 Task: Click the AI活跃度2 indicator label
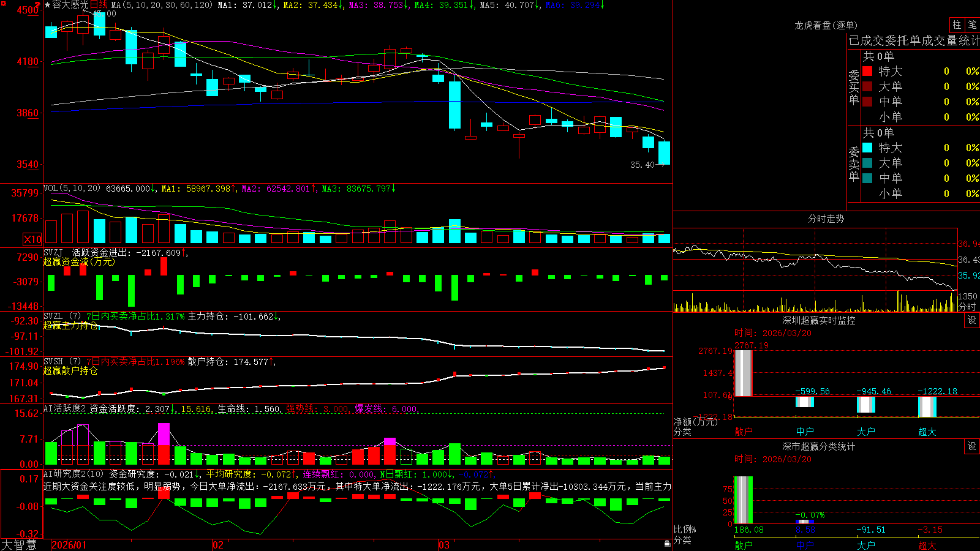click(65, 408)
